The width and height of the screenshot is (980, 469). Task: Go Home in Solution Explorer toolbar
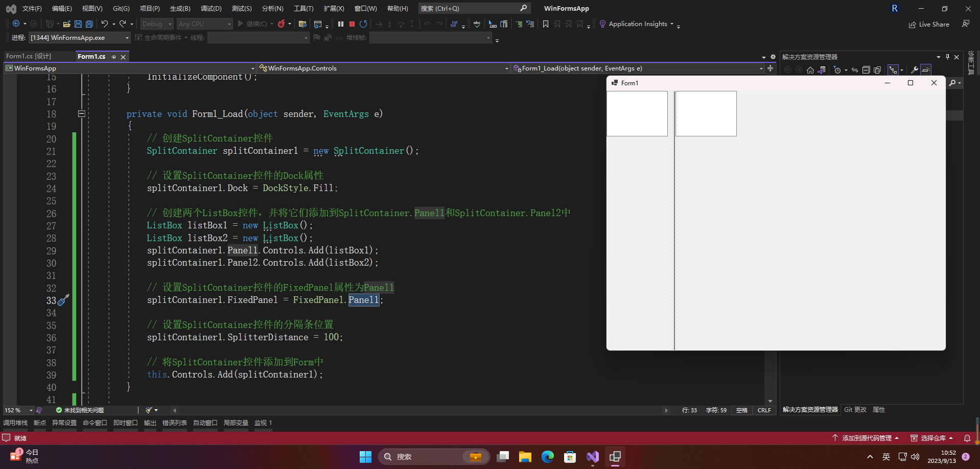coord(810,70)
